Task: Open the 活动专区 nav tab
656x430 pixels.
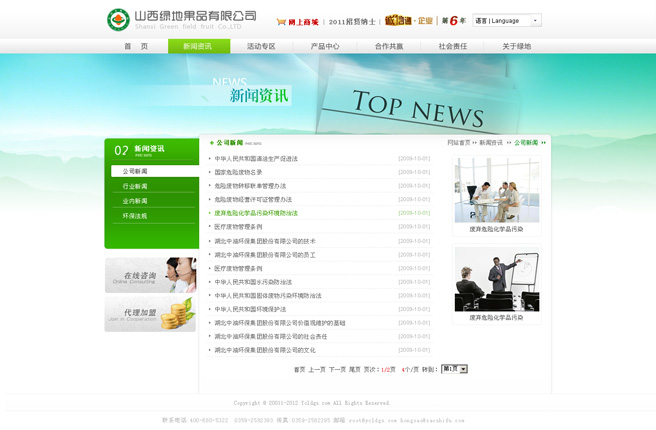Action: coord(261,46)
